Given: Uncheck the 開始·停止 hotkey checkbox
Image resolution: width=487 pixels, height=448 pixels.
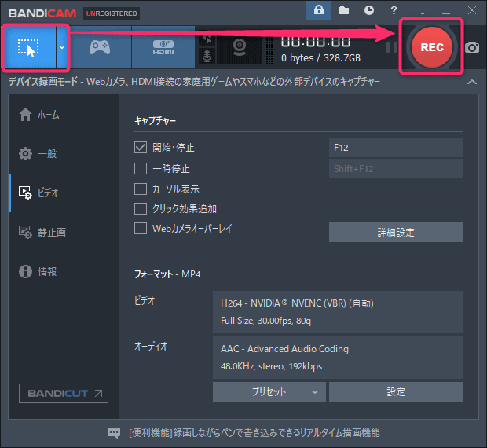Looking at the screenshot, I should click(x=141, y=148).
